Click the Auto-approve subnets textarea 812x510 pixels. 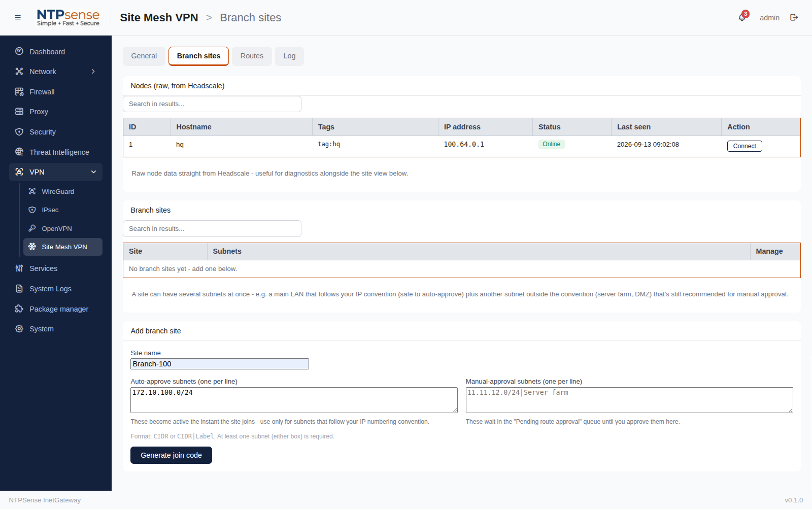pos(294,400)
